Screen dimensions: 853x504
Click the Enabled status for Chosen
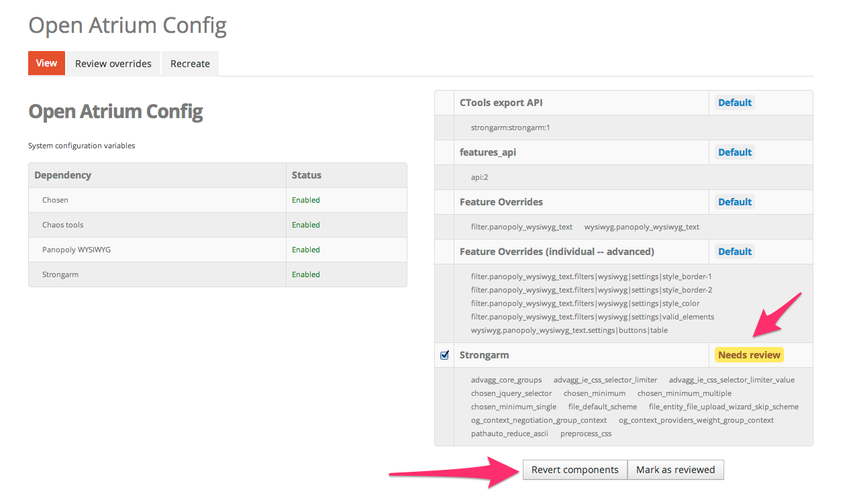[x=306, y=200]
